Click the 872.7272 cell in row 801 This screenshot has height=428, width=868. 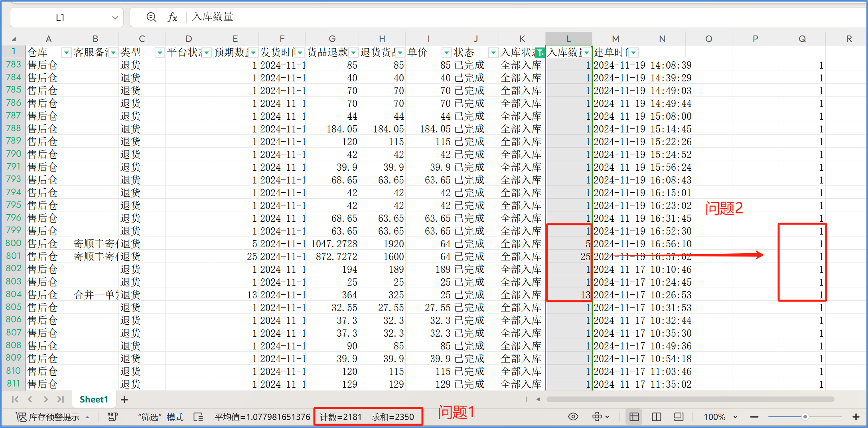332,256
